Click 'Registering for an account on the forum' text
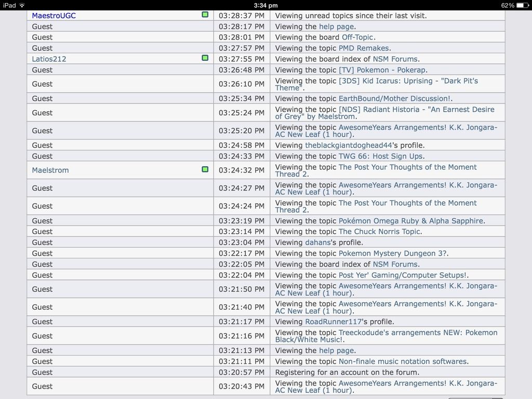 pyautogui.click(x=347, y=372)
